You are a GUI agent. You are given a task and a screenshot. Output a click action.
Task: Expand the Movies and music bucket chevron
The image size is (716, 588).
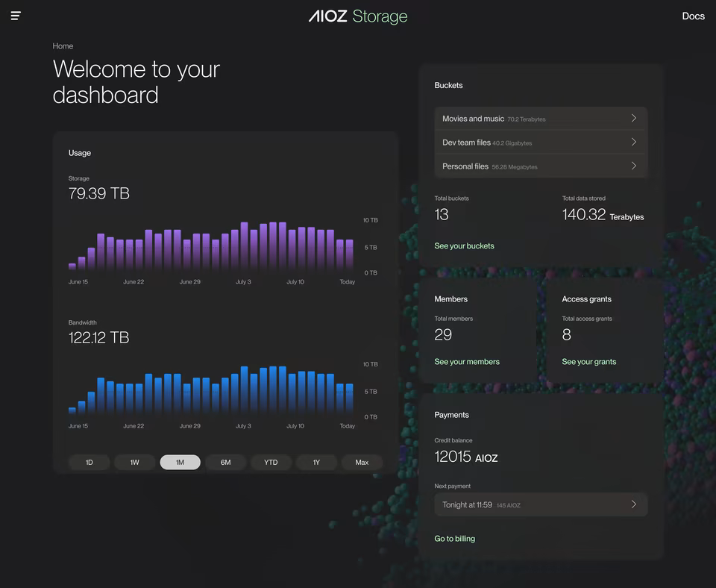pyautogui.click(x=634, y=119)
